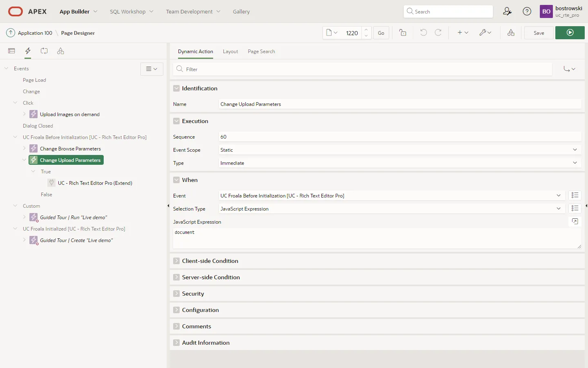Image resolution: width=588 pixels, height=368 pixels.
Task: Click the Save button
Action: point(539,33)
